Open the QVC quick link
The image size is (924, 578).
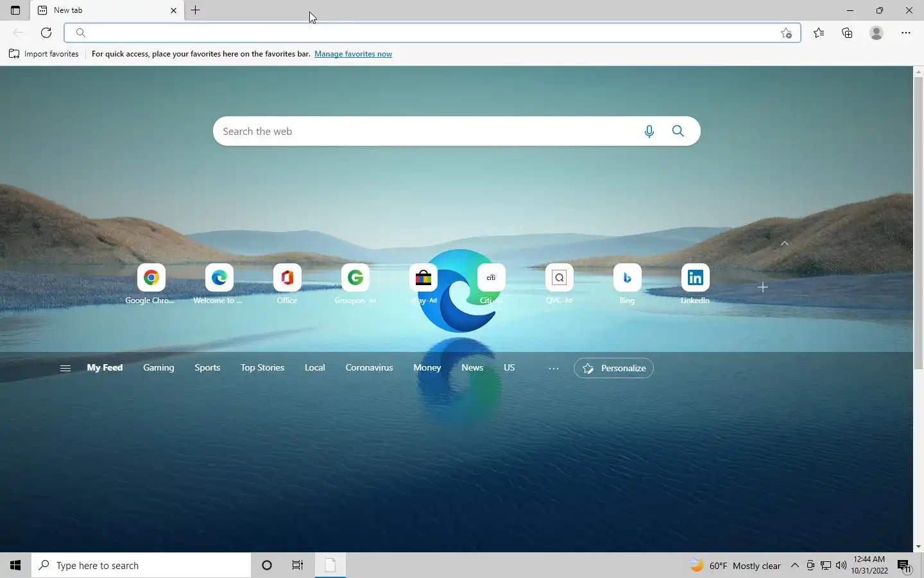[559, 284]
